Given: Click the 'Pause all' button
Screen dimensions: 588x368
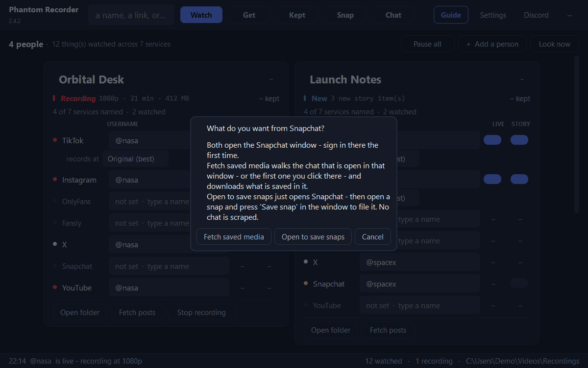Looking at the screenshot, I should point(427,44).
